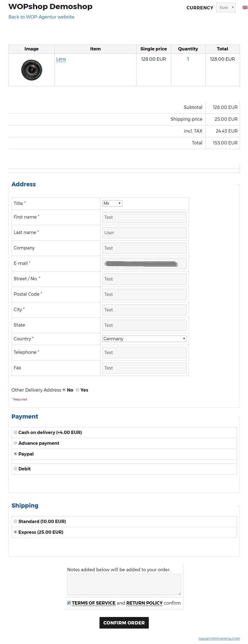Image resolution: width=248 pixels, height=644 pixels.
Task: Select Cash on delivery payment option
Action: point(15,432)
